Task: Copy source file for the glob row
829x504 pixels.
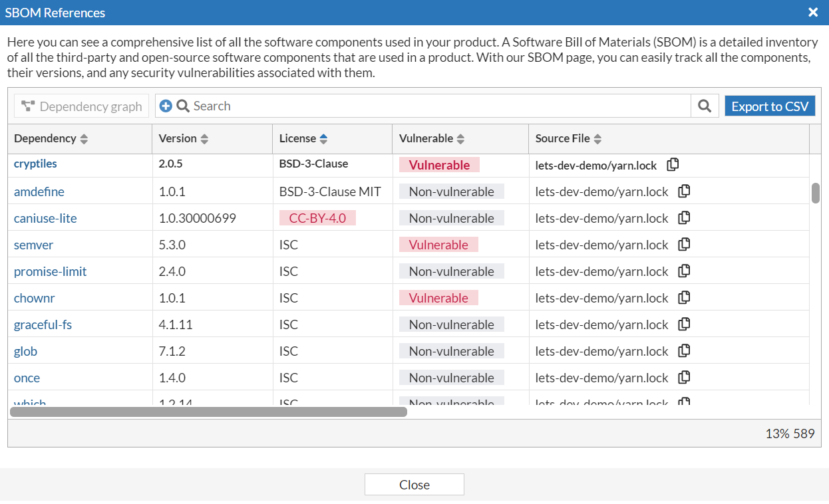Action: coord(683,350)
